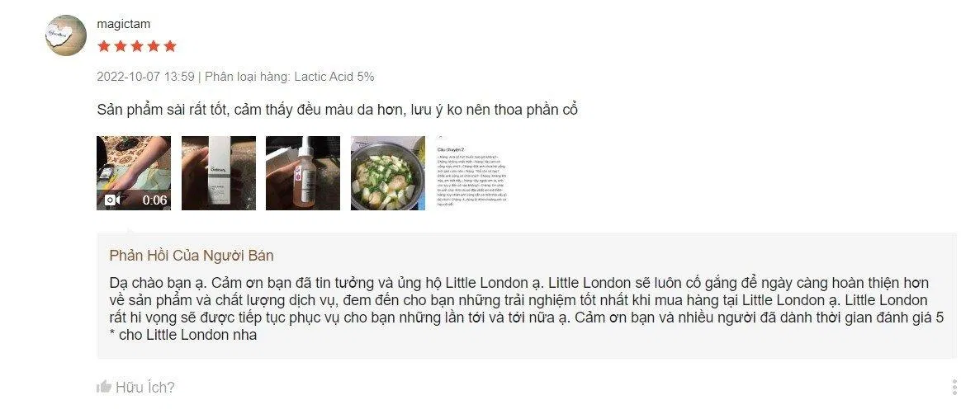Click the thumbs-up helpful icon
Screen dimensions: 980x414
point(104,387)
